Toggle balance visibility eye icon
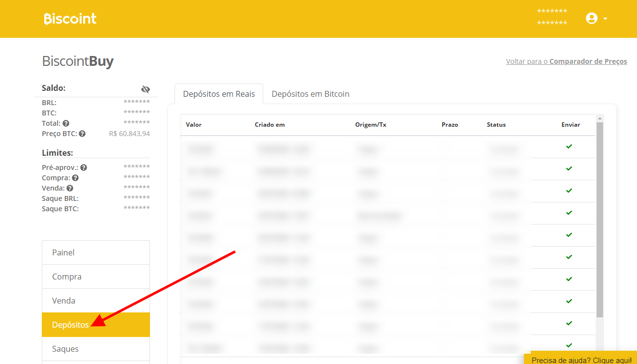637x364 pixels. [145, 89]
